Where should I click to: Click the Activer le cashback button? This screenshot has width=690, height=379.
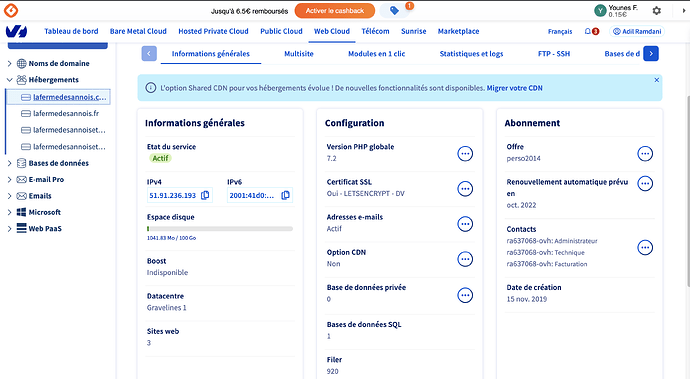pyautogui.click(x=335, y=11)
